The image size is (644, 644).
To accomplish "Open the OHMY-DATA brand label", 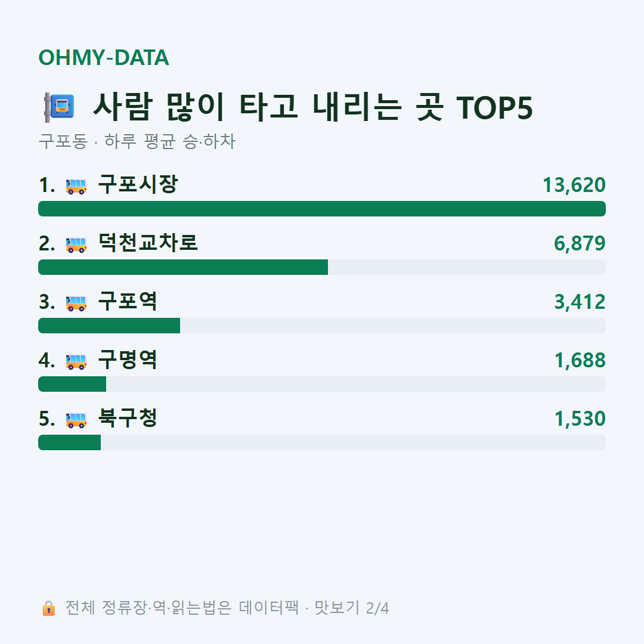I will [104, 57].
